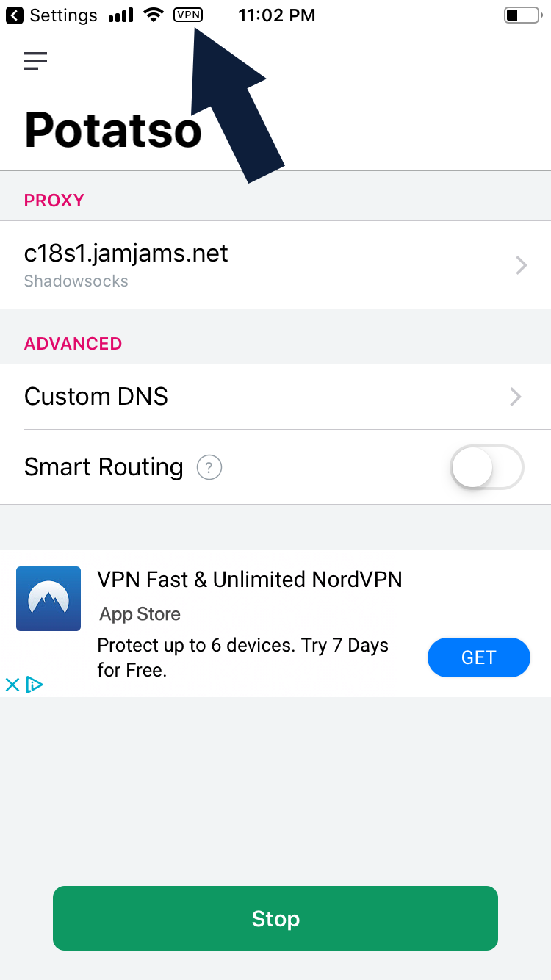Tap the back arrow to Settings
Image resolution: width=551 pixels, height=980 pixels.
[x=15, y=15]
